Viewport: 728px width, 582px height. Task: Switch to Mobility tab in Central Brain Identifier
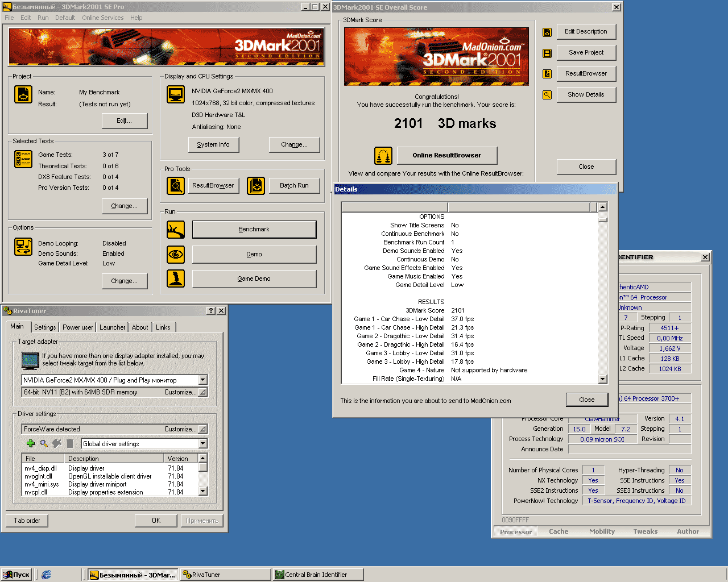(602, 531)
